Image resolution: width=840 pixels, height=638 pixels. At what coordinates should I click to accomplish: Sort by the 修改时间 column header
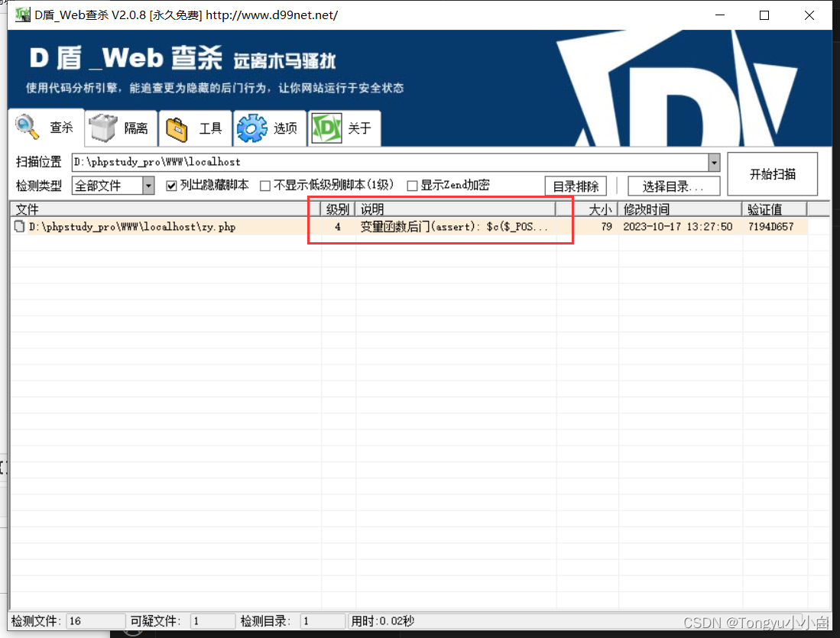click(679, 209)
